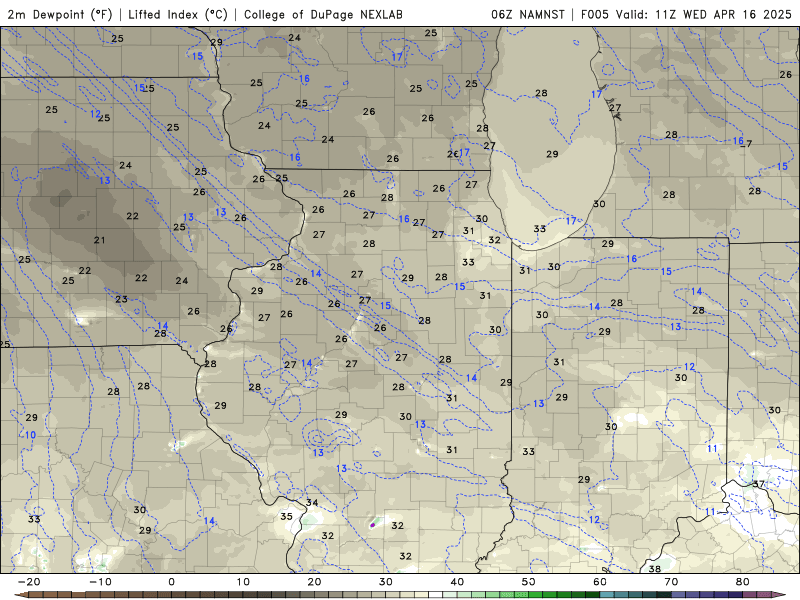The width and height of the screenshot is (800, 600).
Task: Click the 40 color scale tick label
Action: coord(457,582)
